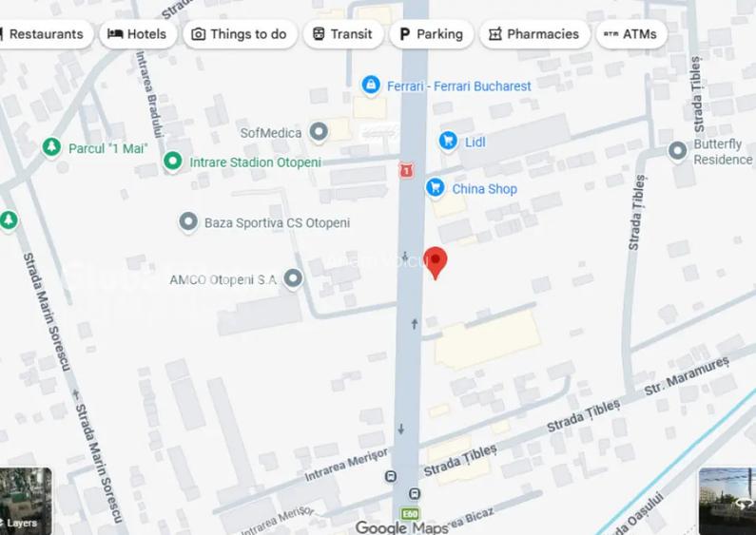Show Hotels on the map
This screenshot has width=756, height=535.
tap(138, 34)
